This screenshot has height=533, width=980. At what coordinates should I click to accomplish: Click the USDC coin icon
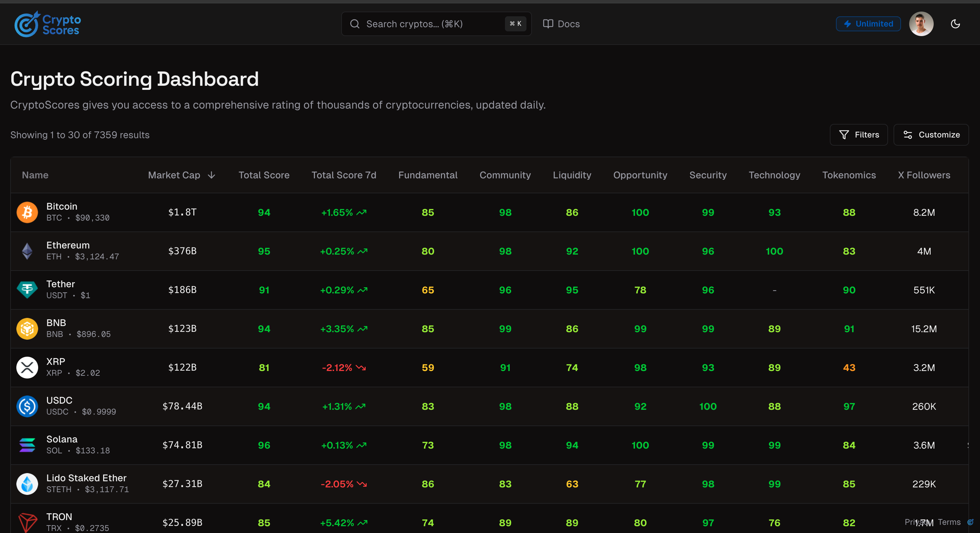pyautogui.click(x=27, y=406)
